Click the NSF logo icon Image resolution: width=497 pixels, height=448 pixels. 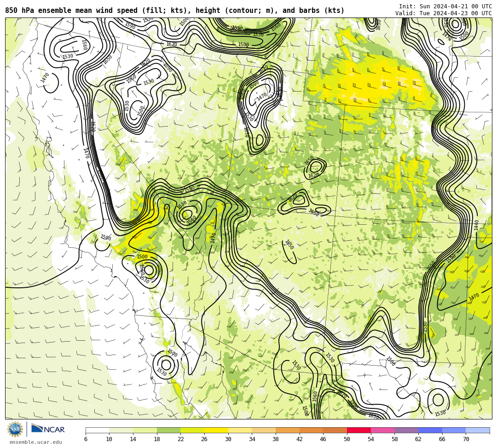click(x=15, y=429)
